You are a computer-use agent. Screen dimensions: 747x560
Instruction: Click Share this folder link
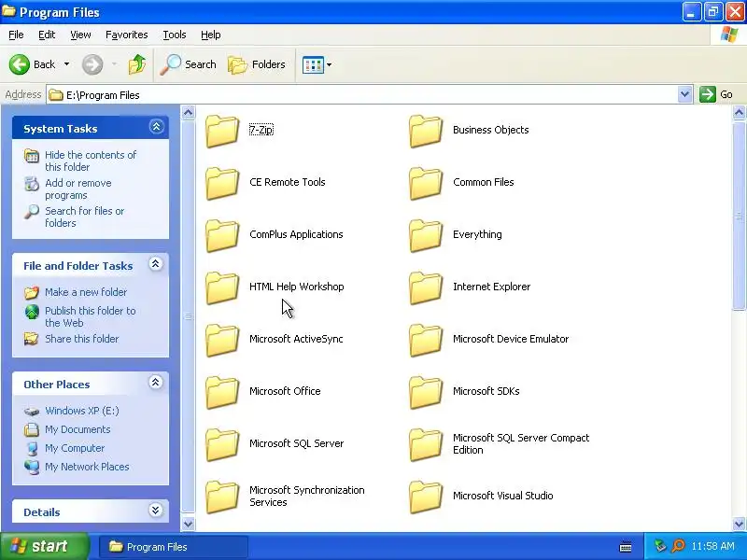tap(81, 339)
